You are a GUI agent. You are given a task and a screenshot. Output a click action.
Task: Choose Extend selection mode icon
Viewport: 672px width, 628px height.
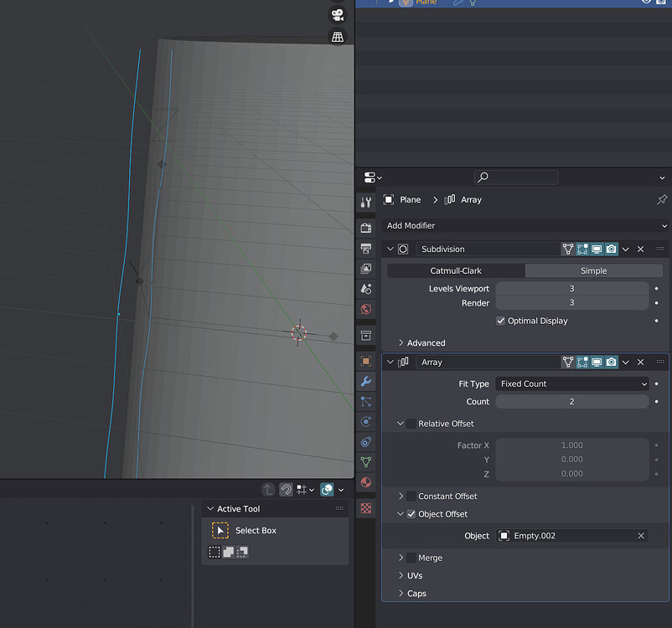pos(229,552)
